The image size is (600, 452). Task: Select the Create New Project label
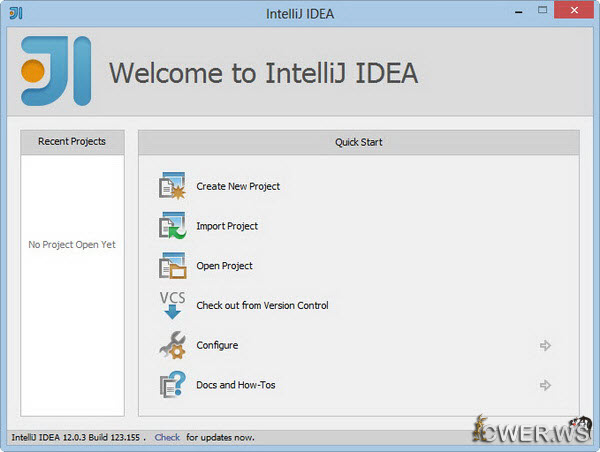(238, 186)
